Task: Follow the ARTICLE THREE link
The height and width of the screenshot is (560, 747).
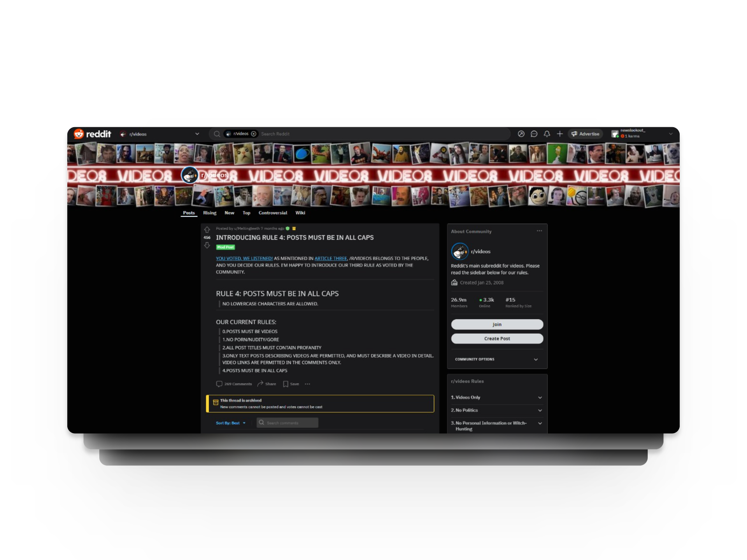Action: click(330, 258)
